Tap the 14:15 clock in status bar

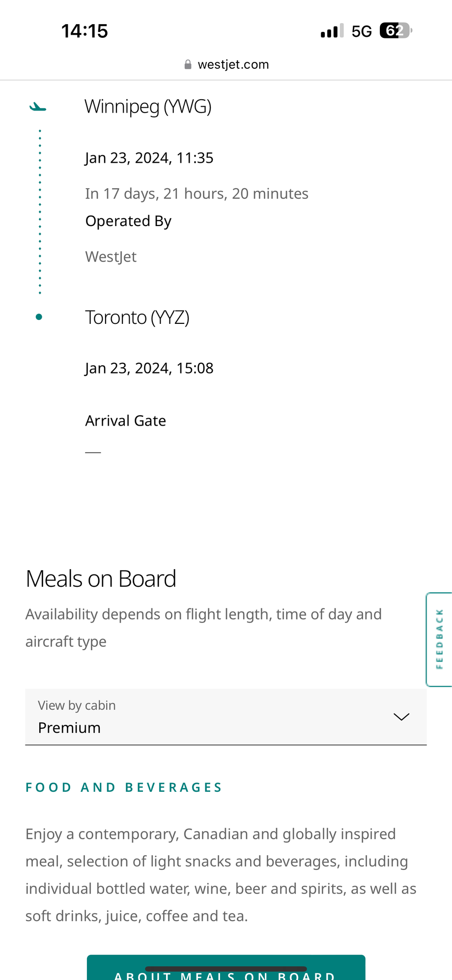(85, 31)
